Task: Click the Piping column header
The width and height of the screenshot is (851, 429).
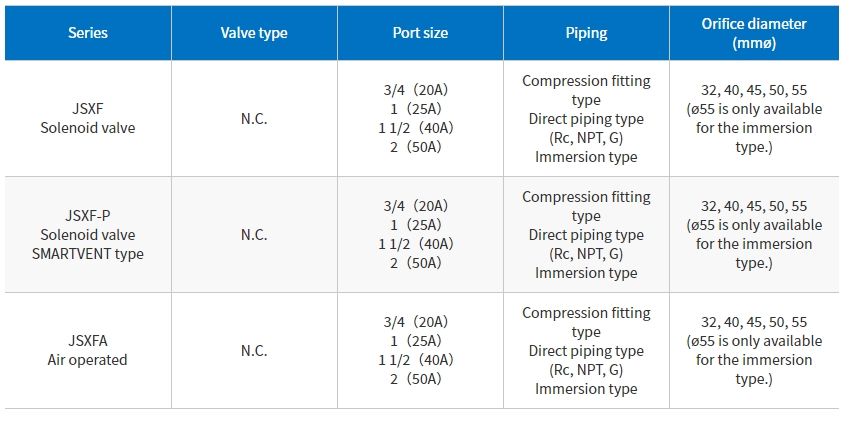Action: tap(586, 33)
